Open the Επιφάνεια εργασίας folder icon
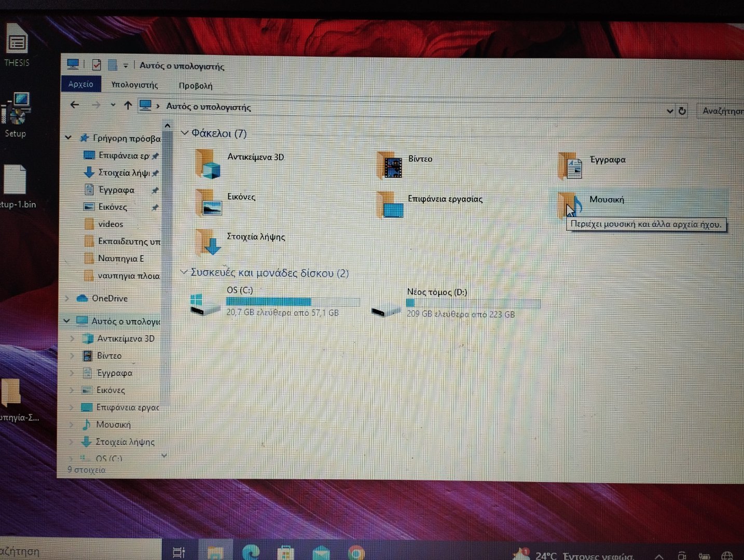744x560 pixels. [x=390, y=205]
